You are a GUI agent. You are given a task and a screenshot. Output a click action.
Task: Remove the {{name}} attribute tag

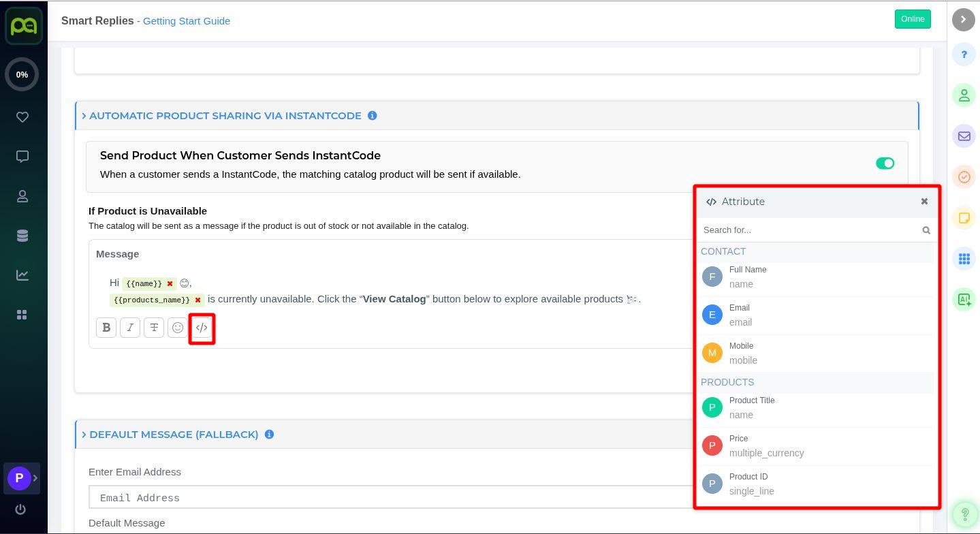point(170,283)
